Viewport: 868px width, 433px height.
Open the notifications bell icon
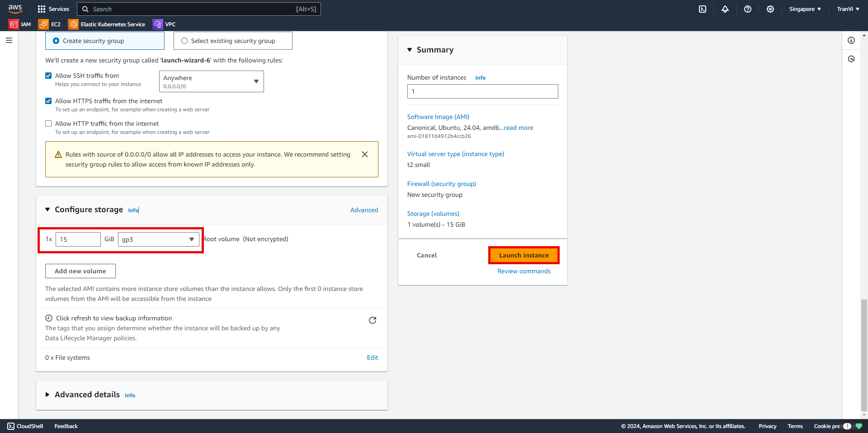(725, 9)
